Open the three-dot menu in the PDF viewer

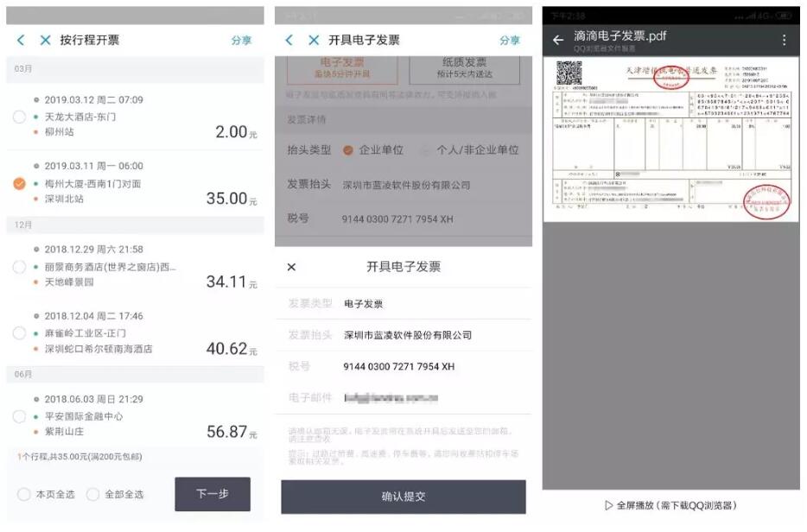(784, 40)
